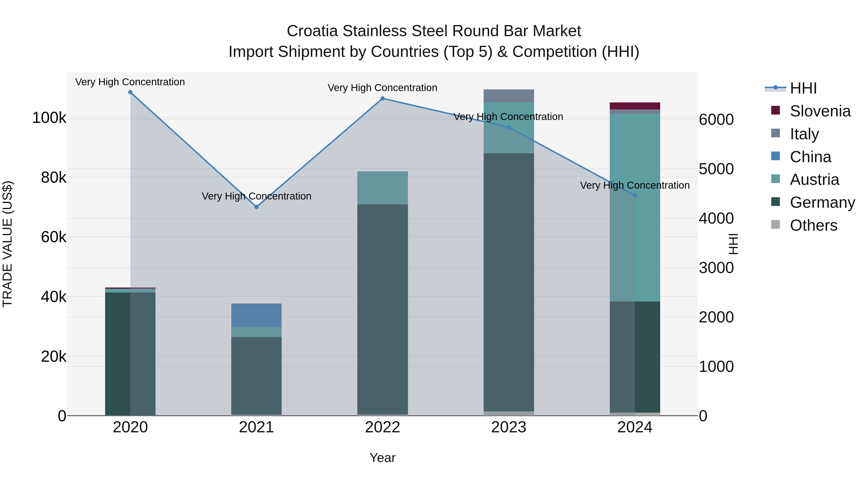
Task: Click the 60k y-axis tick label
Action: [54, 237]
